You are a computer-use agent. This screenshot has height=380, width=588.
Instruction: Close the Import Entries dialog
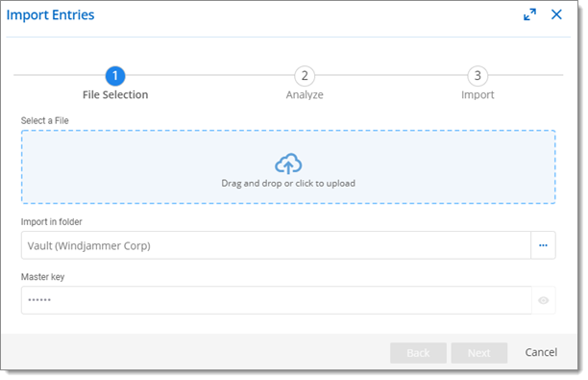(x=556, y=14)
